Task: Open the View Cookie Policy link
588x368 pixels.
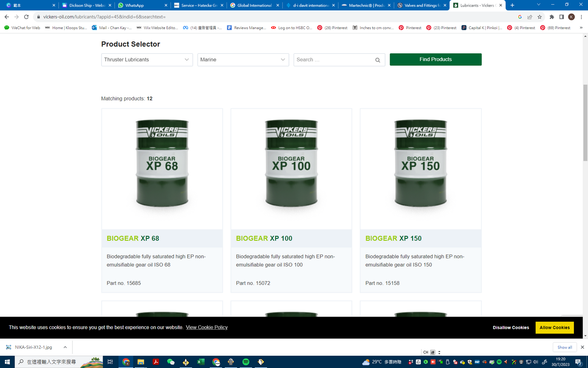Action: click(x=207, y=327)
